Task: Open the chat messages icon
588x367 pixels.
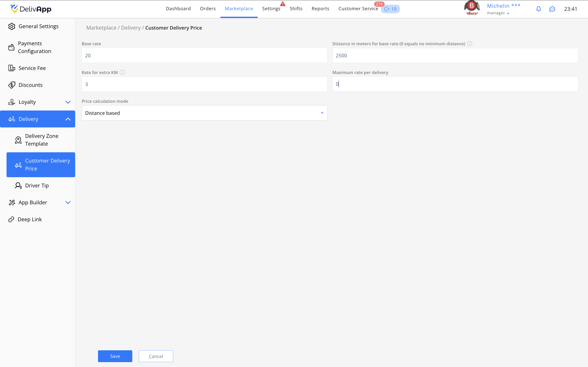Action: click(552, 9)
